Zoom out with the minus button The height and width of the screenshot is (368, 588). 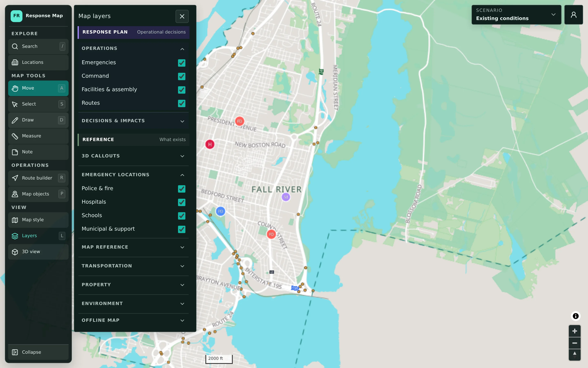tap(575, 343)
